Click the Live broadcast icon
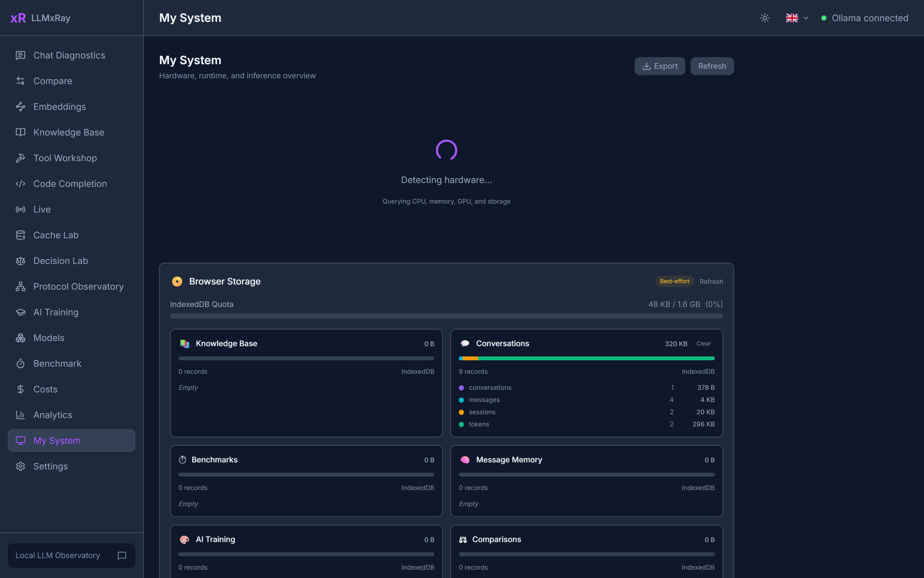Screen dimensions: 924x578 (x=21, y=209)
